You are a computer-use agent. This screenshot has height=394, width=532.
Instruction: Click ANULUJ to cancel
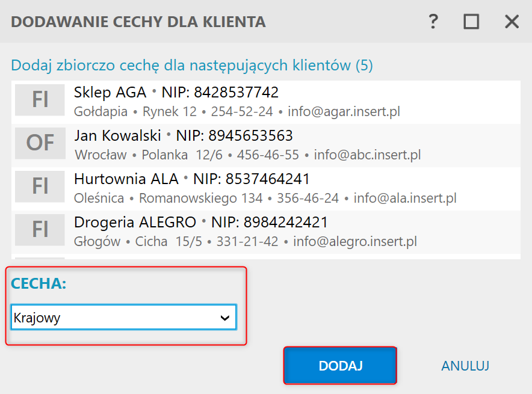point(465,366)
